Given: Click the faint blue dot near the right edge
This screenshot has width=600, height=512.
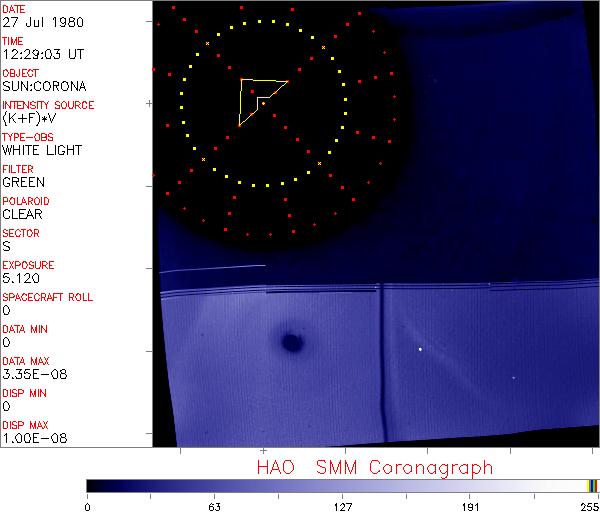Looking at the screenshot, I should click(x=513, y=377).
